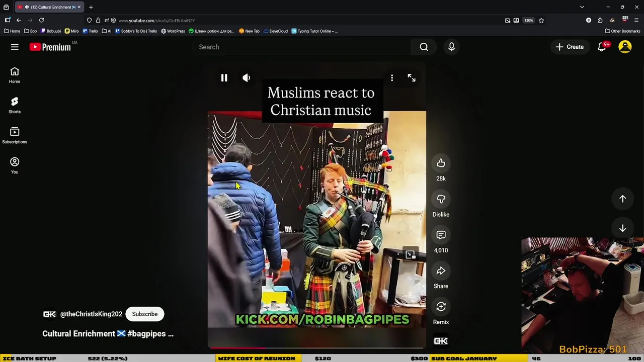Image resolution: width=644 pixels, height=362 pixels.
Task: Reset the 130% zoom level indicator
Action: (x=529, y=20)
